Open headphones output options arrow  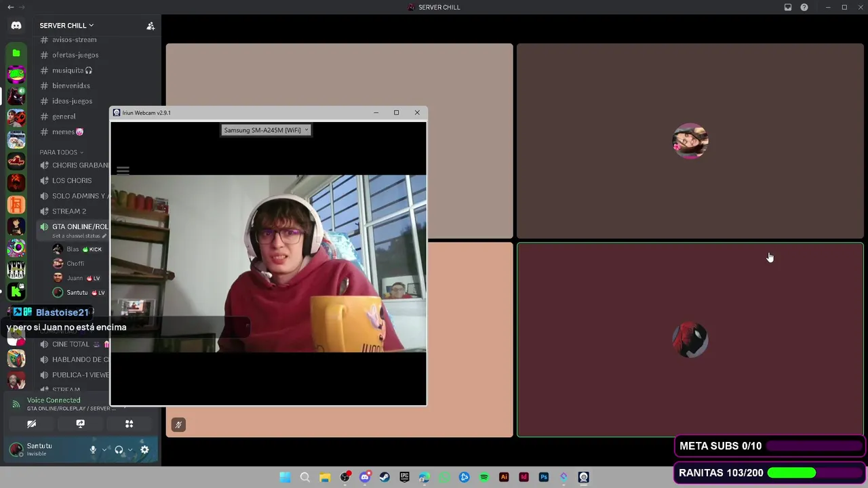(130, 449)
